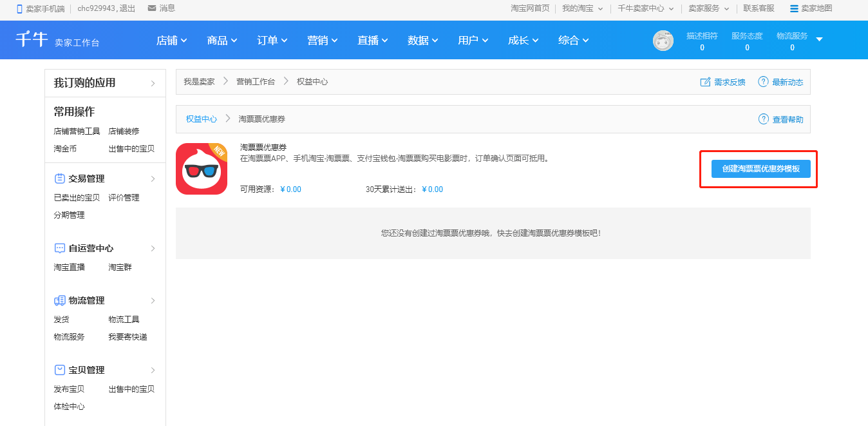868x426 pixels.
Task: Expand the 交易管理 section arrow
Action: tap(153, 179)
